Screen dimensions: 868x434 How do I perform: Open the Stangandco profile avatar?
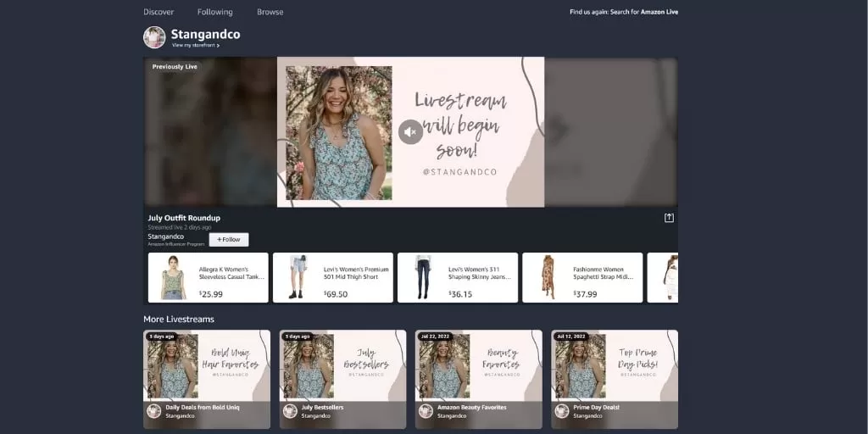coord(154,37)
